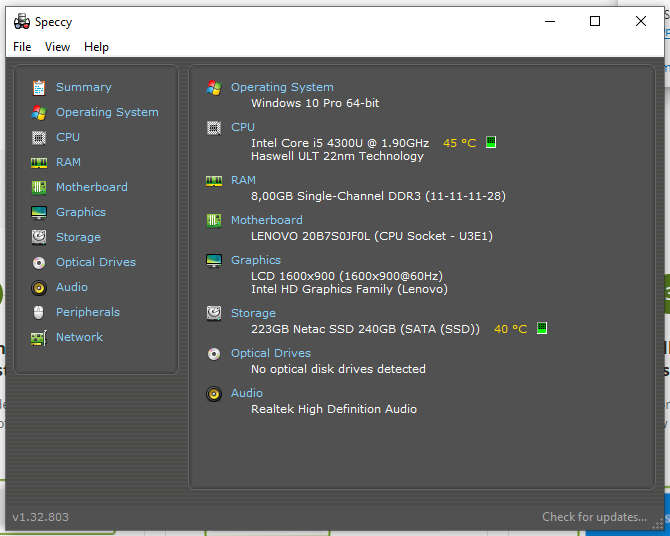This screenshot has height=536, width=670.
Task: Open the Storage heading link in summary
Action: point(253,313)
